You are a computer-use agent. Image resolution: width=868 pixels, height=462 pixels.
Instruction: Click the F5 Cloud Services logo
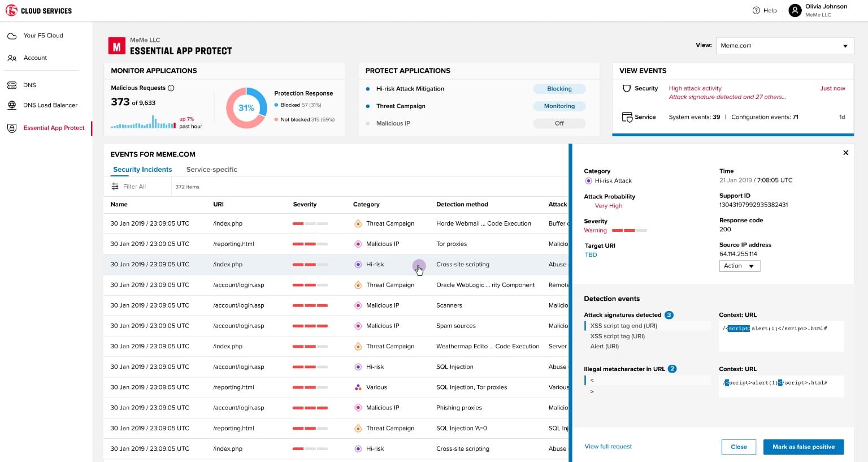click(38, 11)
